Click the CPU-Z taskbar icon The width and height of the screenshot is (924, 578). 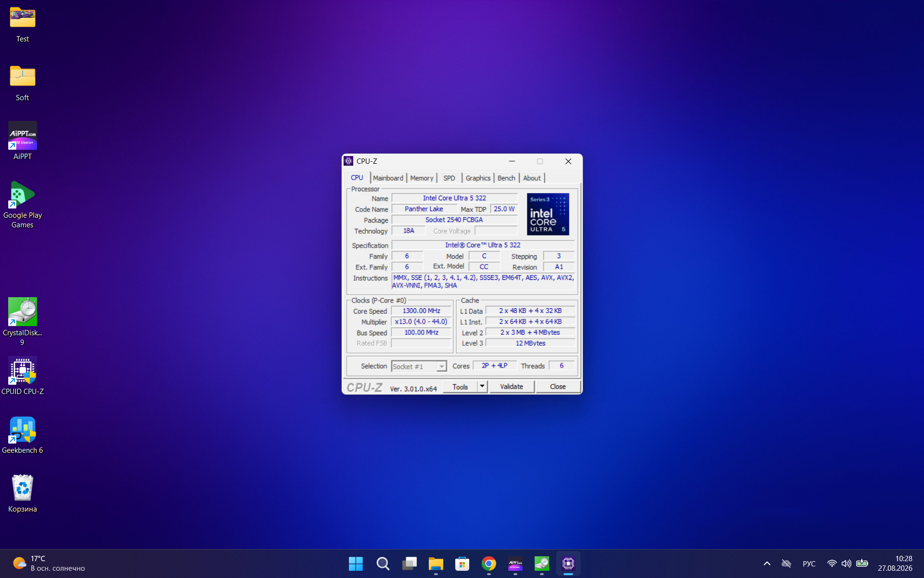(568, 564)
